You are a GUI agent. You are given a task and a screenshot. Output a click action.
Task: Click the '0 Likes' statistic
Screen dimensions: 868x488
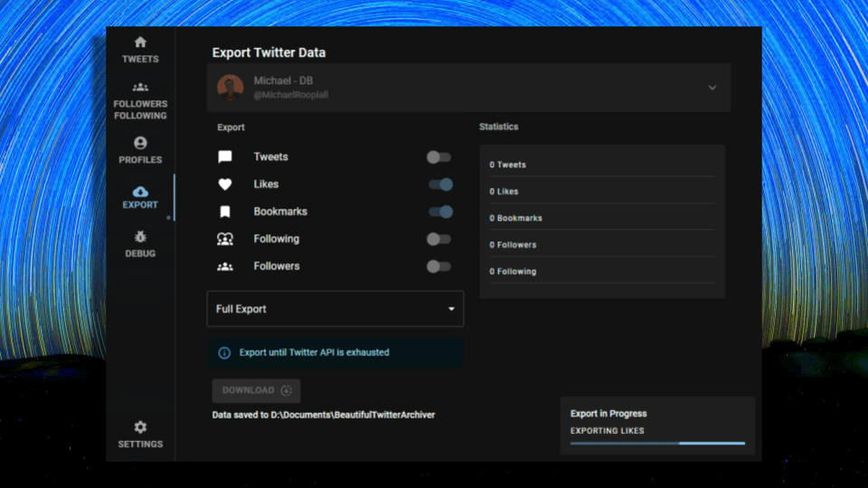504,192
